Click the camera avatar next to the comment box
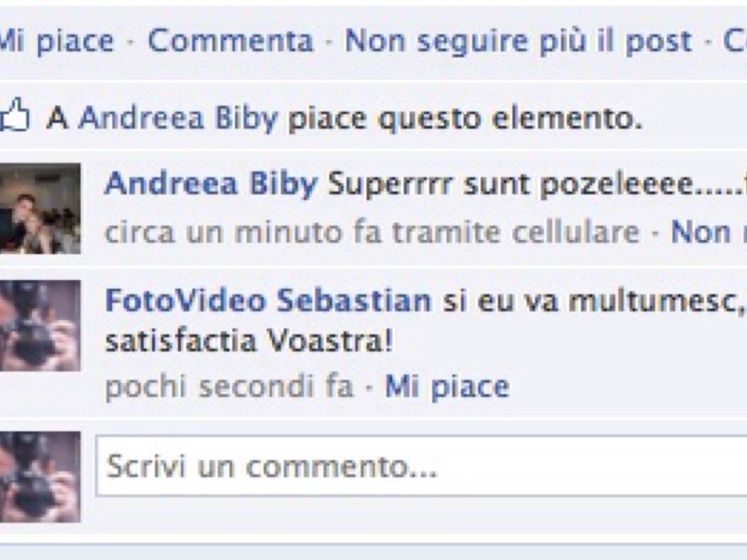 click(x=40, y=477)
